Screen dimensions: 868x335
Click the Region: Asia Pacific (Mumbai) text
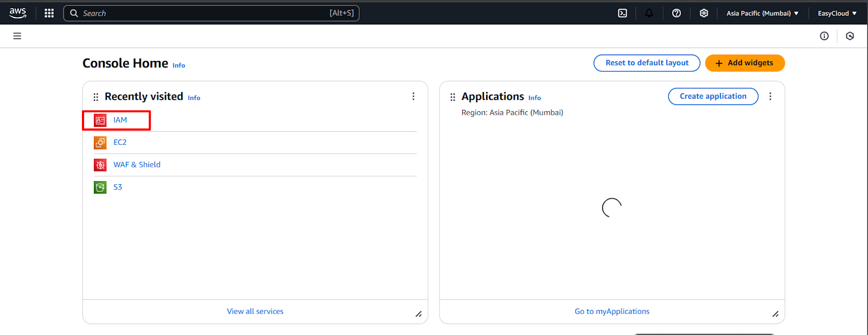pyautogui.click(x=512, y=112)
